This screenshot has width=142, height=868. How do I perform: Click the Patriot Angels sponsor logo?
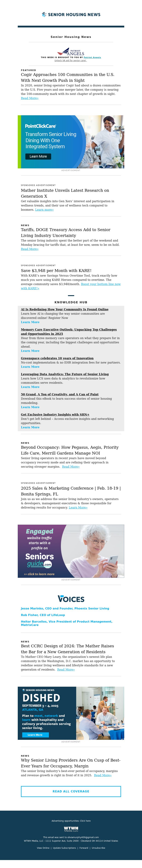click(x=71, y=52)
